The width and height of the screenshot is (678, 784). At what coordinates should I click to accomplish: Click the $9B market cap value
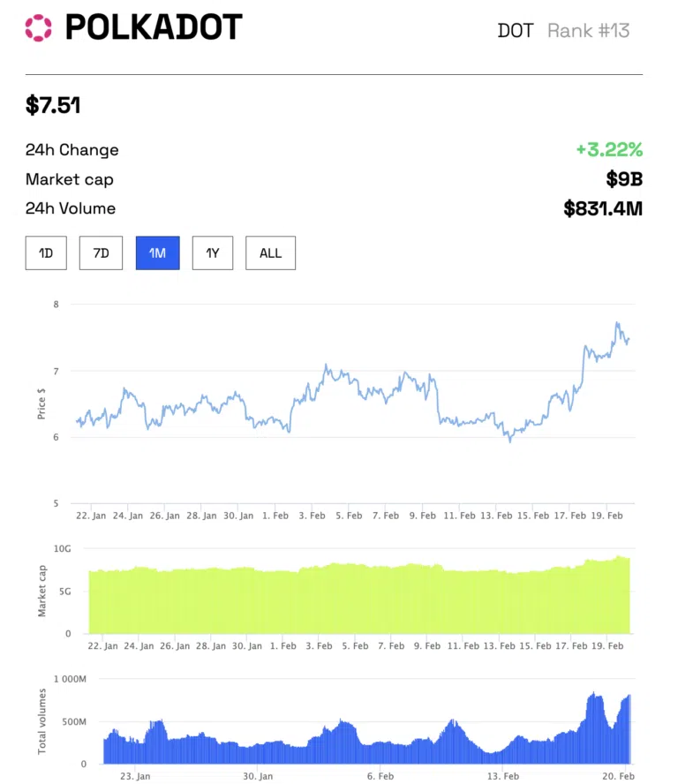pos(624,179)
